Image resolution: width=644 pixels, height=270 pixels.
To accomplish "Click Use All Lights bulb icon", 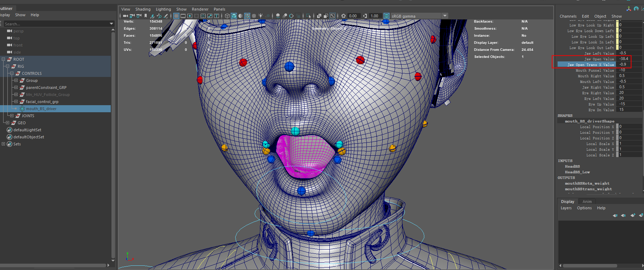I will tap(261, 16).
